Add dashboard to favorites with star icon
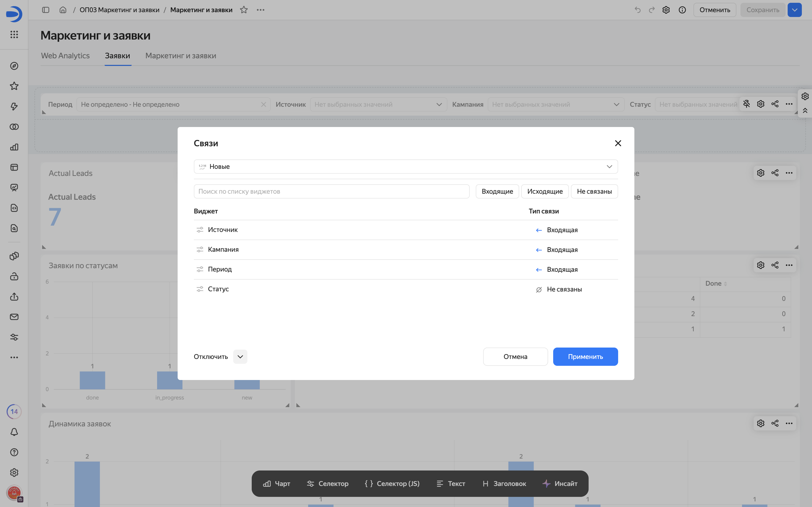This screenshot has height=507, width=812. tap(244, 10)
